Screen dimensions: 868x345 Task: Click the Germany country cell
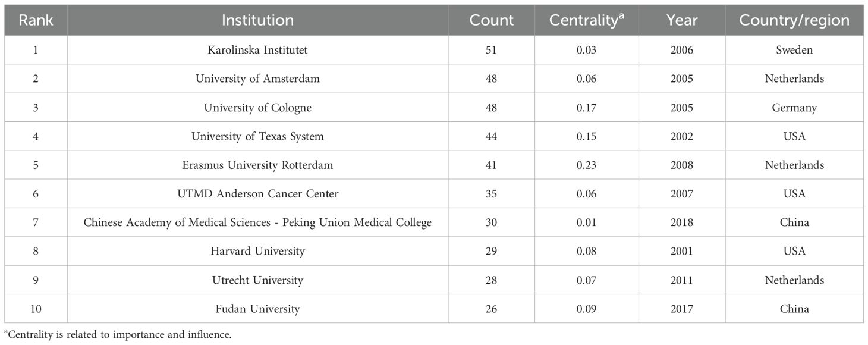(794, 108)
